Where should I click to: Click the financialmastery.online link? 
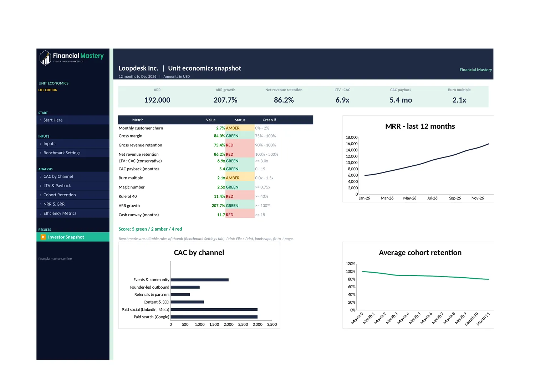(x=55, y=259)
